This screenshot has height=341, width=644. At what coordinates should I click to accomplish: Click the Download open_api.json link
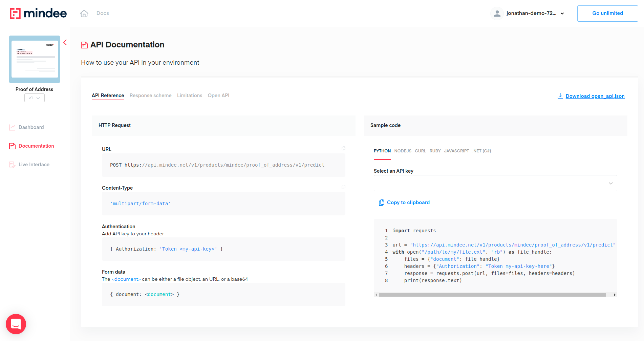coord(595,96)
